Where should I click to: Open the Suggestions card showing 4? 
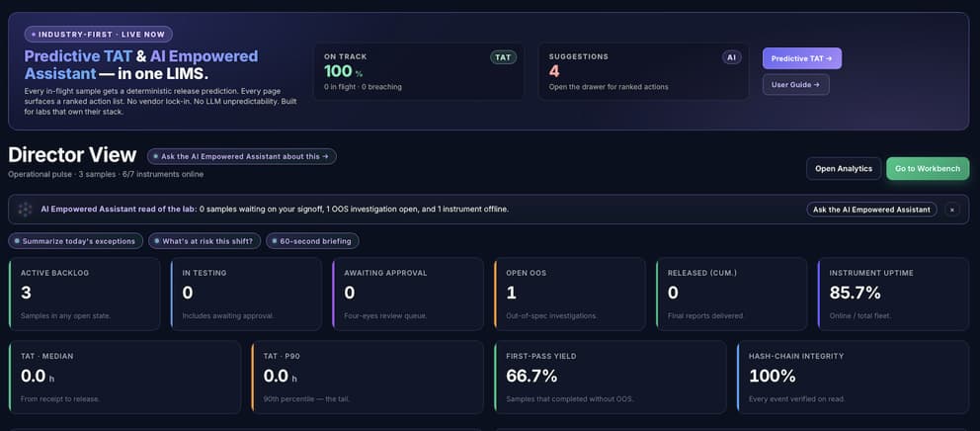coord(643,71)
